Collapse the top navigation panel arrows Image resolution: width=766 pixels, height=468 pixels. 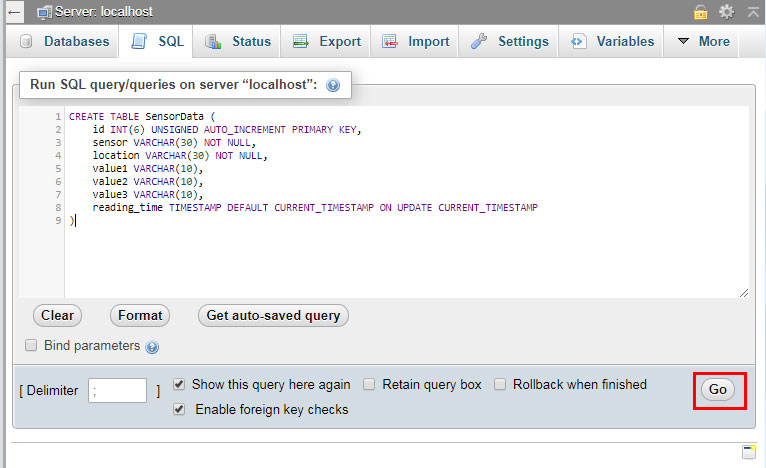pos(750,12)
